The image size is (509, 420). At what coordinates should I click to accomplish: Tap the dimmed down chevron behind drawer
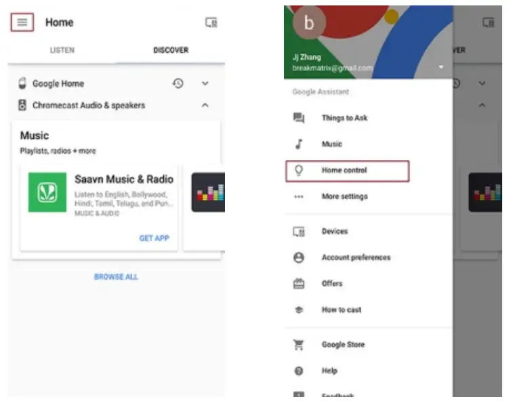[482, 83]
